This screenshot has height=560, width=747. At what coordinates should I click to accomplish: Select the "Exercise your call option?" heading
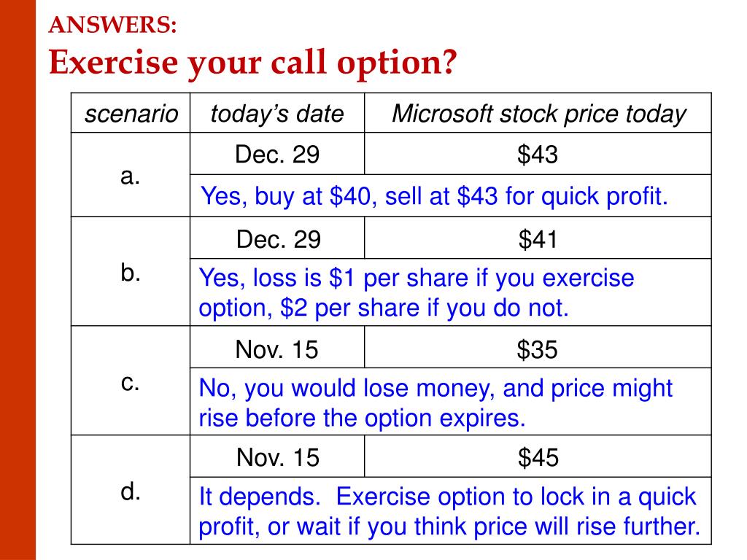pyautogui.click(x=252, y=64)
